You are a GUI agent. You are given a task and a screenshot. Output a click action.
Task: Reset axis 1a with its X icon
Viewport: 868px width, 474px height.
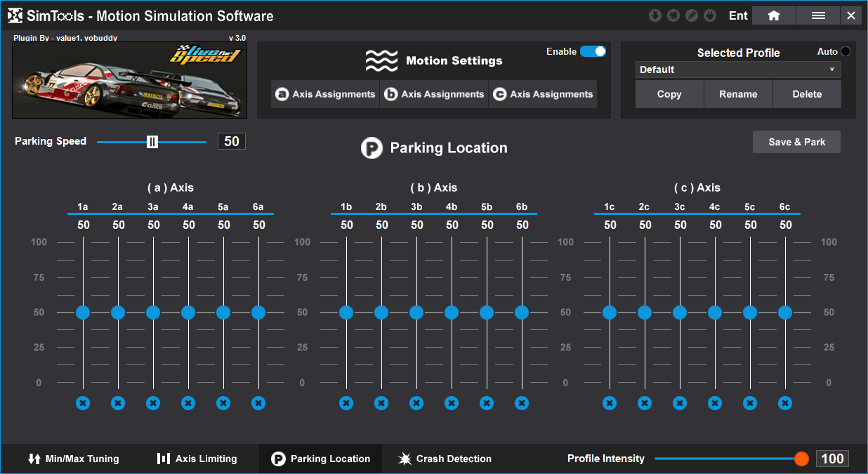tap(83, 403)
